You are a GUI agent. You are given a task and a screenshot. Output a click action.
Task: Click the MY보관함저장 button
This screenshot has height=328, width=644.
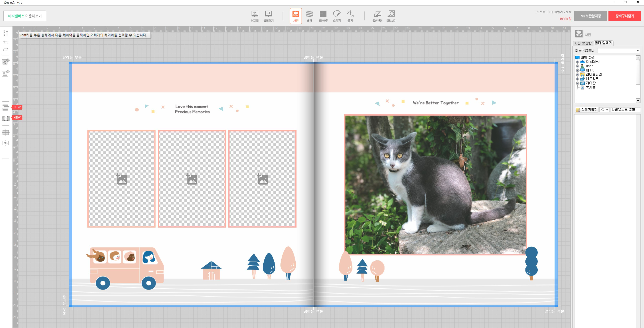[591, 16]
